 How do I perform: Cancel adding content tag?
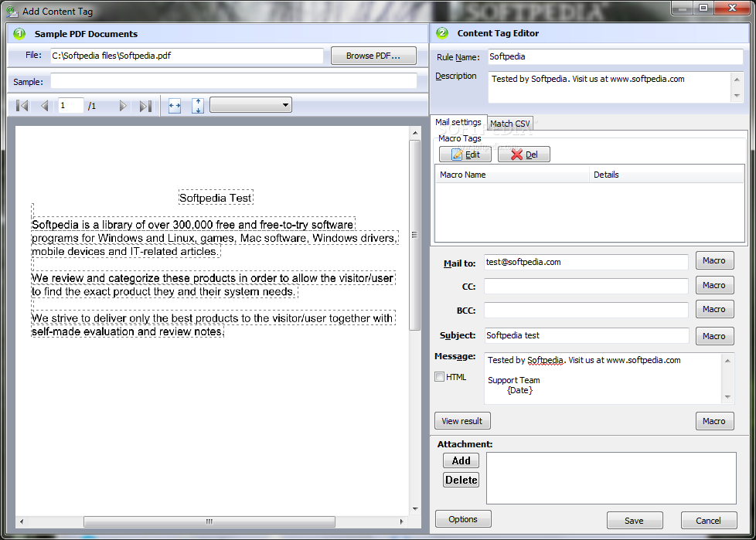coord(709,521)
